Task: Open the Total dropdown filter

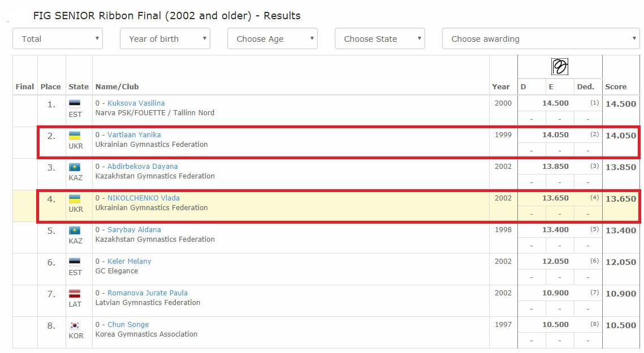Action: pos(58,39)
